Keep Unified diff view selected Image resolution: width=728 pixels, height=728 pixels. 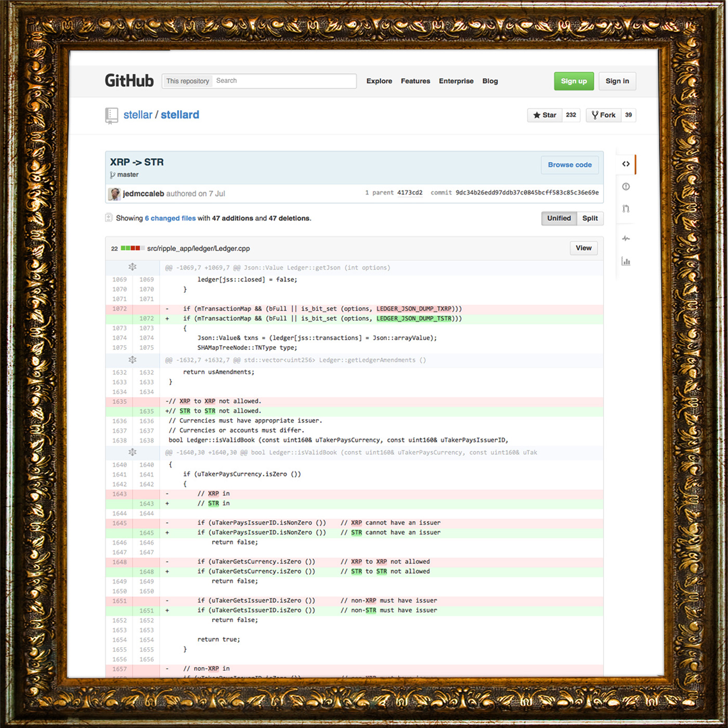(x=558, y=218)
